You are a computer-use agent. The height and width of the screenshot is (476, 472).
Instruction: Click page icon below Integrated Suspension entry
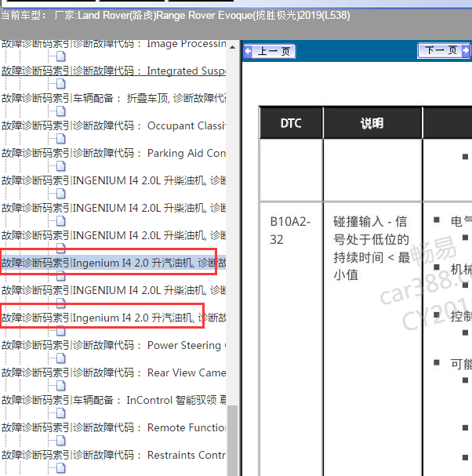61,84
